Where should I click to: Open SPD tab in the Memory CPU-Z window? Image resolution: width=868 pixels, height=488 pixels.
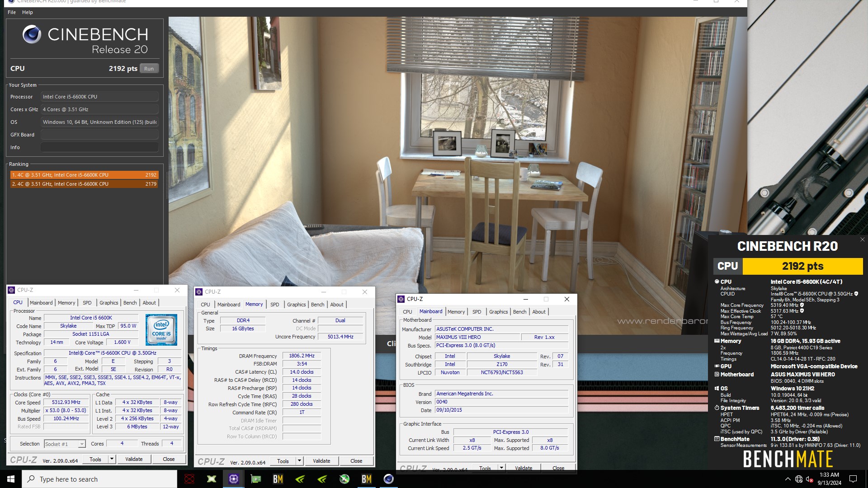click(275, 305)
